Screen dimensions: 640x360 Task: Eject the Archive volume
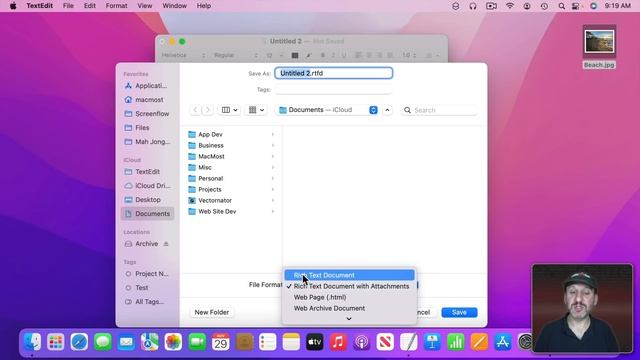pyautogui.click(x=166, y=244)
